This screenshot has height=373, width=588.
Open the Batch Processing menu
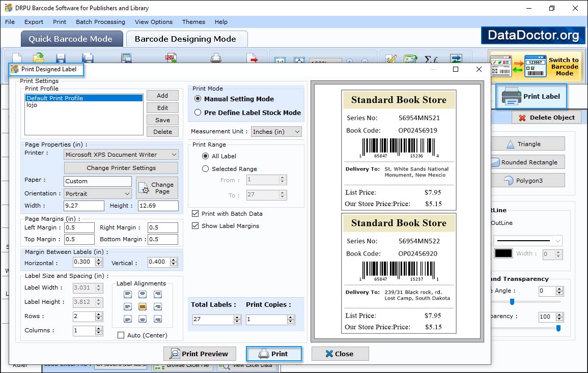tap(100, 22)
